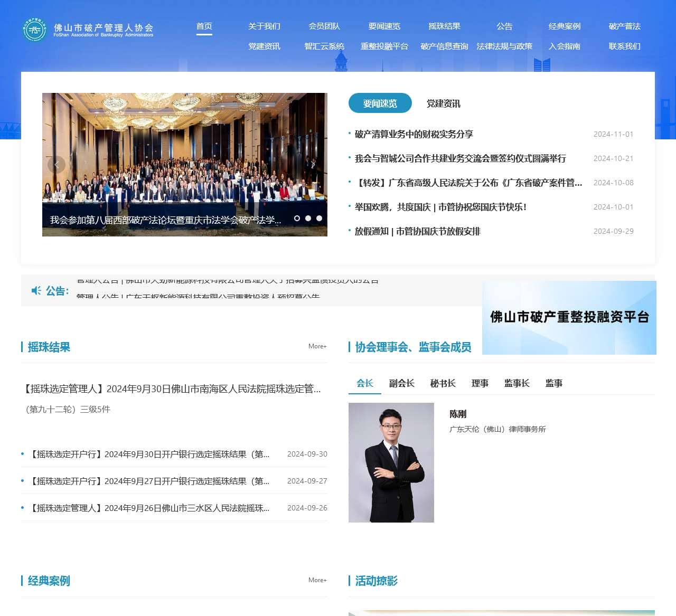The height and width of the screenshot is (616, 676).
Task: Open the 破产信息查询 navigation item
Action: click(x=444, y=46)
